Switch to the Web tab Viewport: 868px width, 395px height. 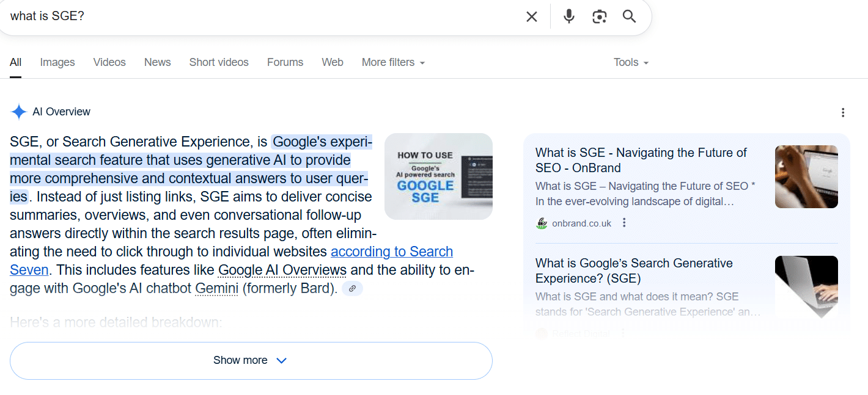[x=333, y=62]
